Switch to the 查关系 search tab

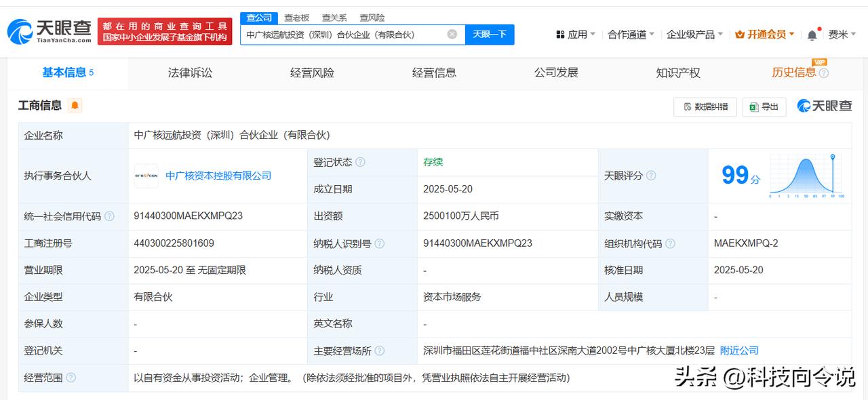click(x=334, y=18)
